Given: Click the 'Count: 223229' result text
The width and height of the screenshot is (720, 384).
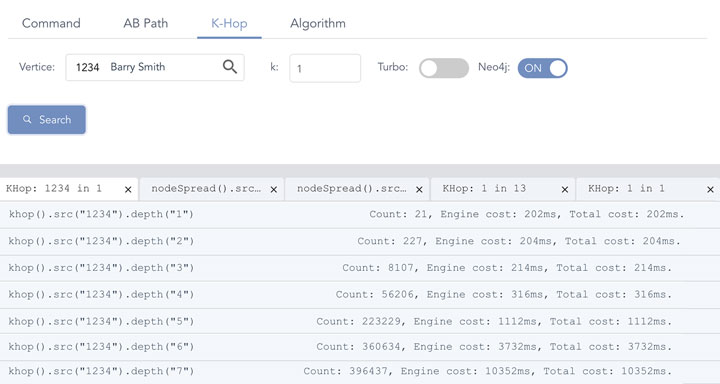Looking at the screenshot, I should coord(358,322).
